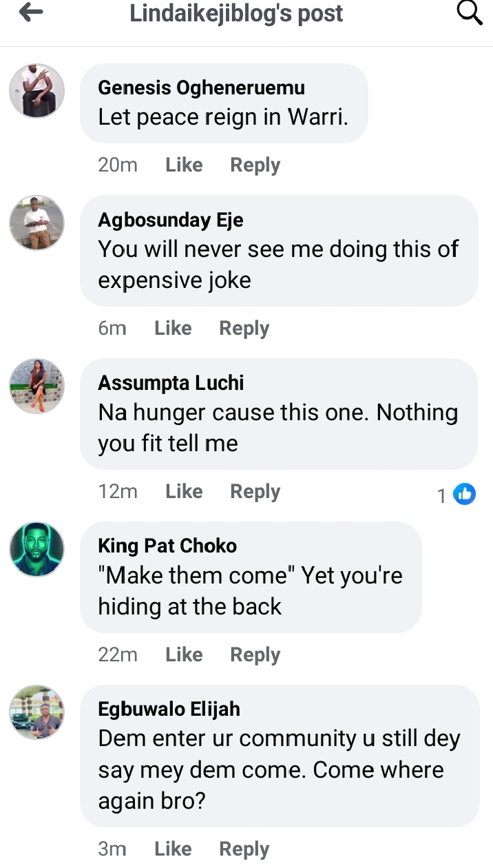
Task: Reply to Genesis Ogheneruemu's comment
Action: (x=255, y=165)
